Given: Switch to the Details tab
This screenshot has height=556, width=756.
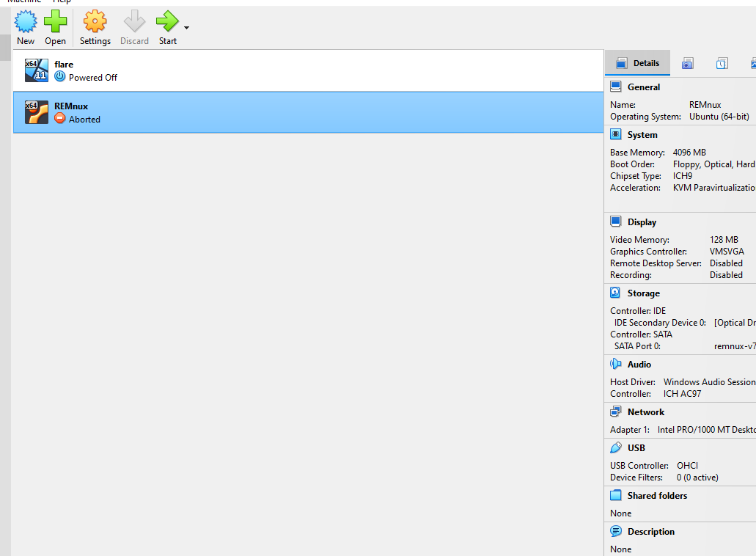Looking at the screenshot, I should click(x=638, y=63).
